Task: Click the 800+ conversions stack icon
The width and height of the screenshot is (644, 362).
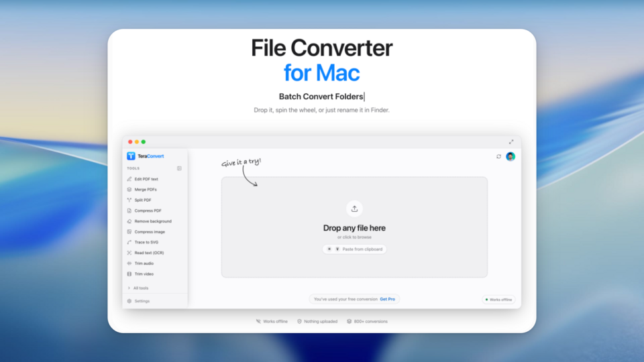Action: [349, 321]
